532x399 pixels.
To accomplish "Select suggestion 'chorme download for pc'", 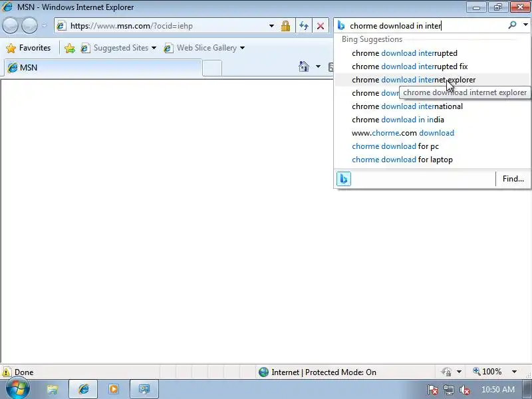I will [432, 146].
